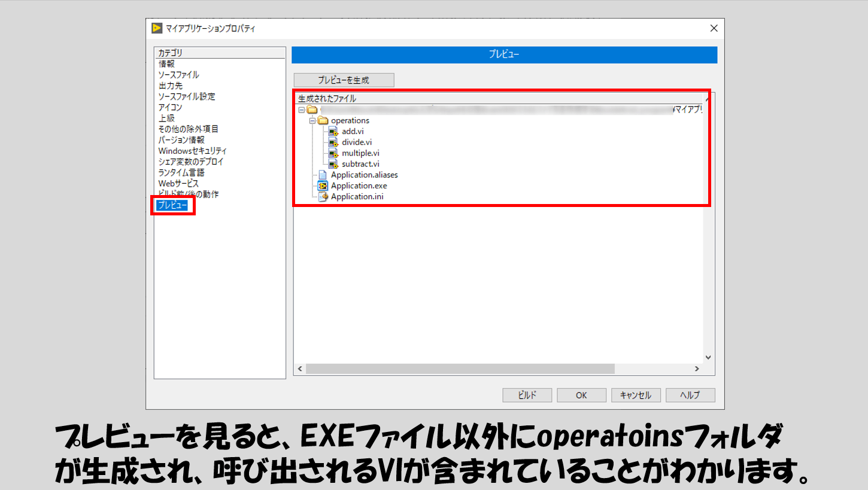Click the LabVIEW icon in the title bar

pos(157,28)
